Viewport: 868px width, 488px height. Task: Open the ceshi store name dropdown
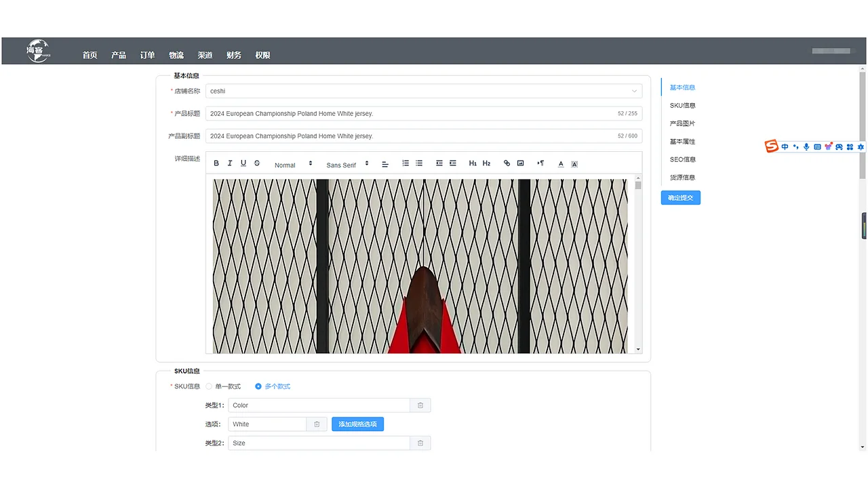[x=633, y=91]
